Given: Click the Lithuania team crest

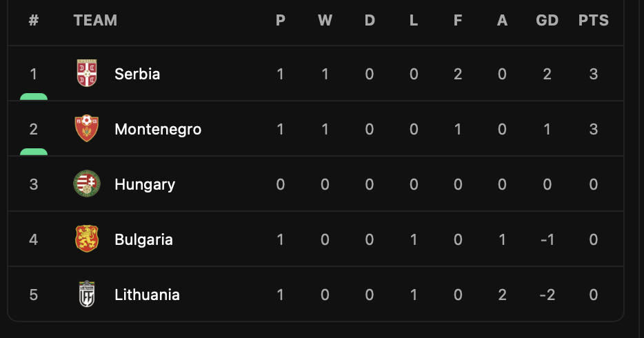Looking at the screenshot, I should [87, 294].
